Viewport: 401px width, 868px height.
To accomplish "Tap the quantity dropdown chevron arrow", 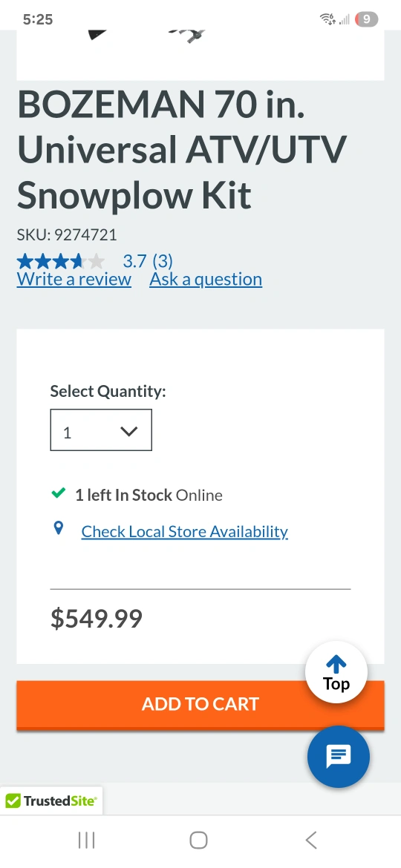I will [128, 431].
